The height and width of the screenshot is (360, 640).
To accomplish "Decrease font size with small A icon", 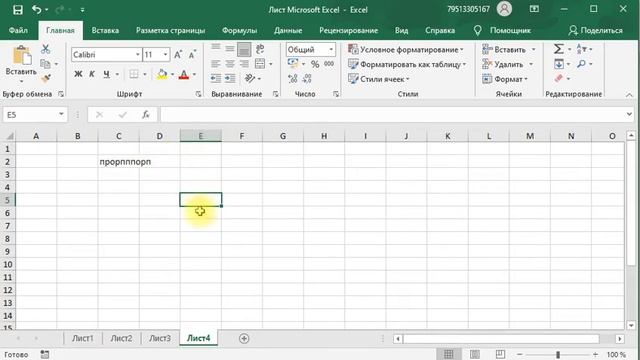I will 192,55.
